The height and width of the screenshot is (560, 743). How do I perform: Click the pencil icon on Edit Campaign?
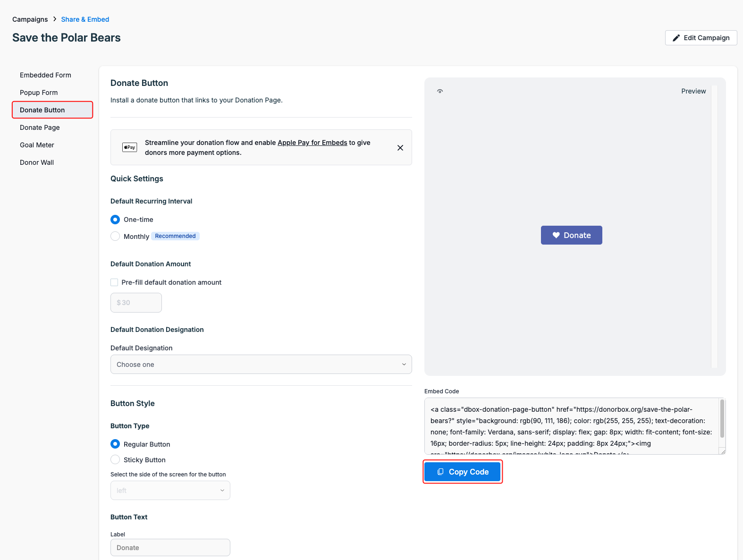click(x=676, y=38)
